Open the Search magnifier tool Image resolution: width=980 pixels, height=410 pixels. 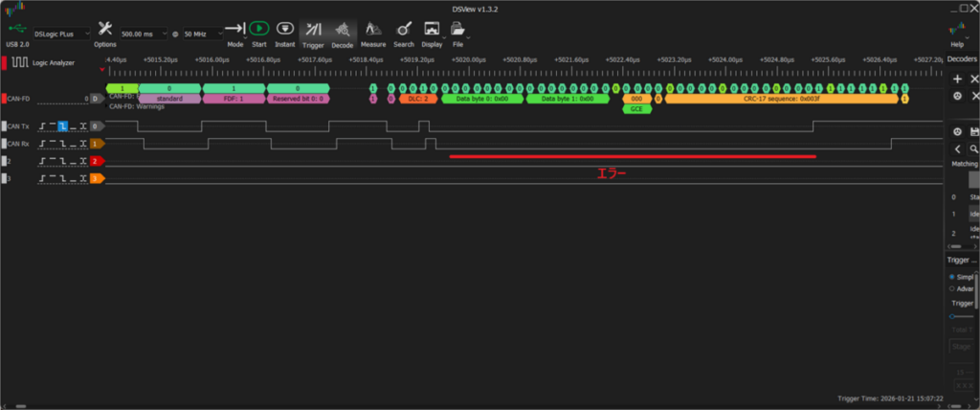tap(404, 29)
